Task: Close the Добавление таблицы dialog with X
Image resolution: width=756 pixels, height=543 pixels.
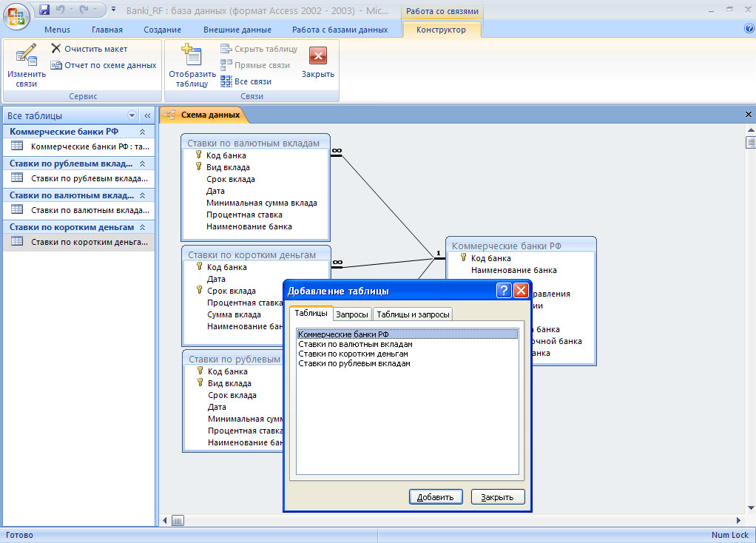Action: pyautogui.click(x=521, y=290)
